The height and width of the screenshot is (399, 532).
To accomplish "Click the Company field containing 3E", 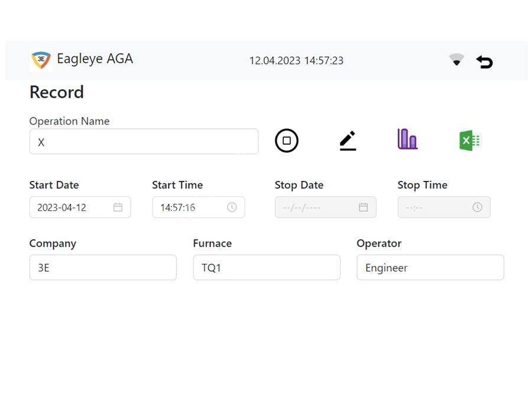I will [x=103, y=268].
